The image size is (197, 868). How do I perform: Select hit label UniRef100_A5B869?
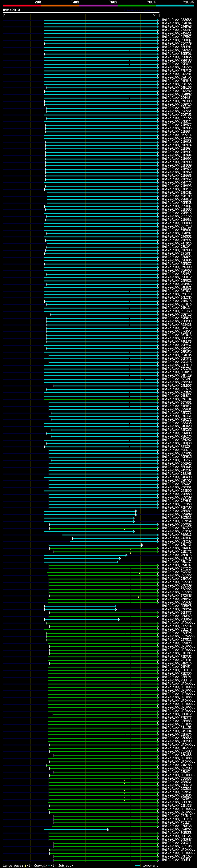[177, 619]
